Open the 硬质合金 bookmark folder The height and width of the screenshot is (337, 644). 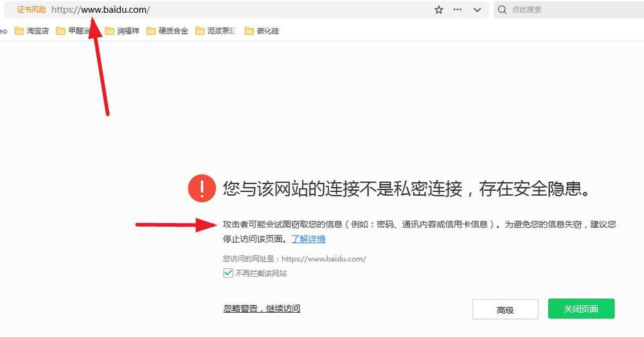point(167,31)
